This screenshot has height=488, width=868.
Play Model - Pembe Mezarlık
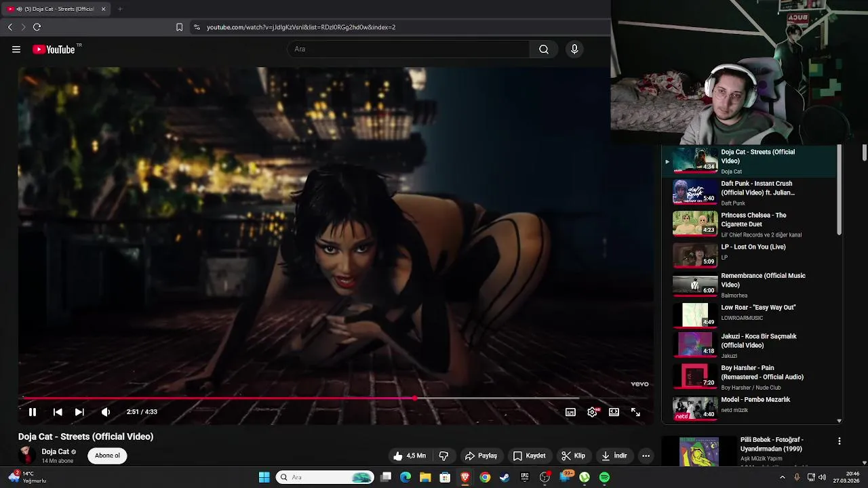[749, 407]
